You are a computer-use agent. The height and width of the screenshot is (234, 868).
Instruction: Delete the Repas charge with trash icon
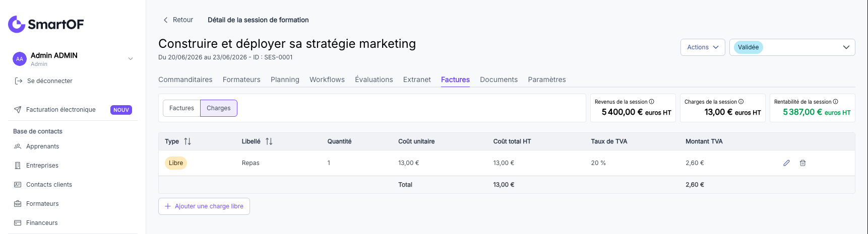click(x=802, y=163)
